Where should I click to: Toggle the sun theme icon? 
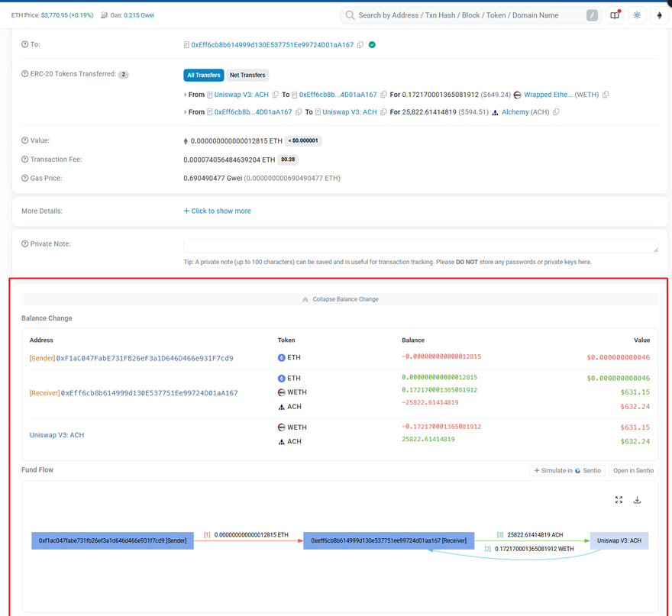637,15
